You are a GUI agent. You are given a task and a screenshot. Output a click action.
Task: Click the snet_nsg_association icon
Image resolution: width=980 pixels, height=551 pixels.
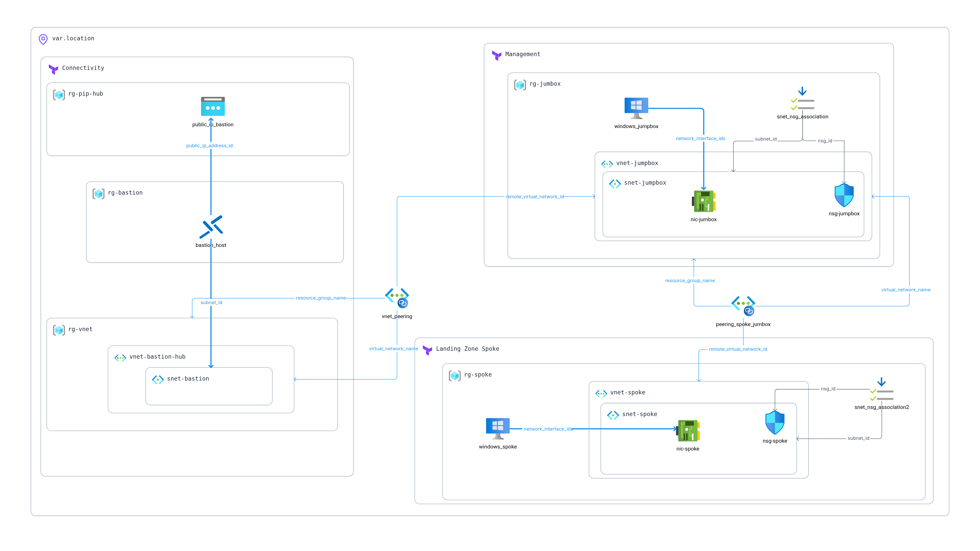pyautogui.click(x=802, y=98)
